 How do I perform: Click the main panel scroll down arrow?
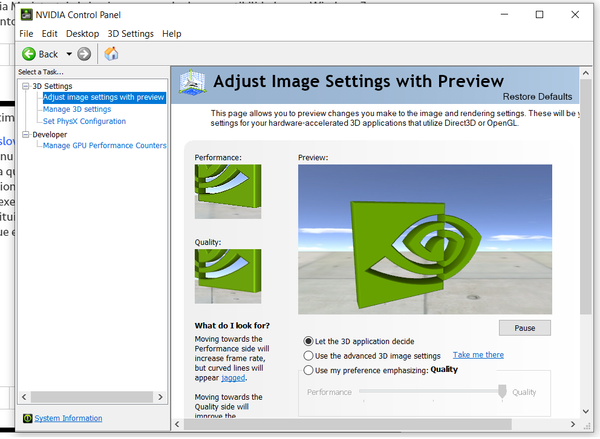(586, 411)
